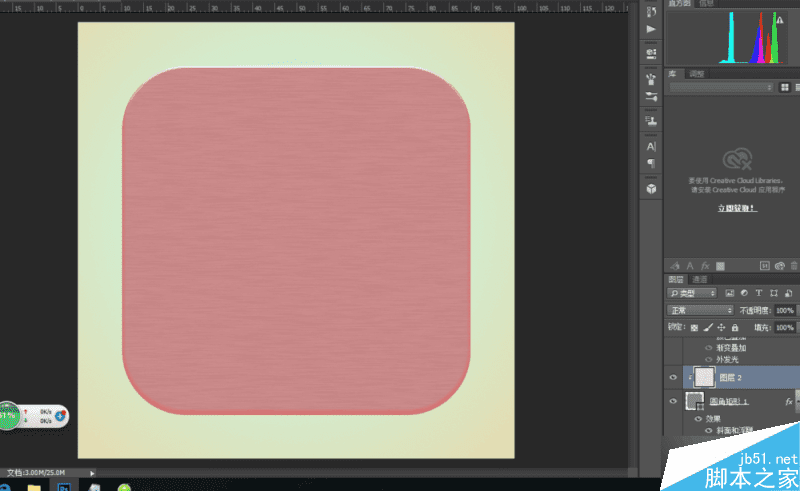
Task: Select the 图层 2 layer thumbnail
Action: click(x=705, y=377)
